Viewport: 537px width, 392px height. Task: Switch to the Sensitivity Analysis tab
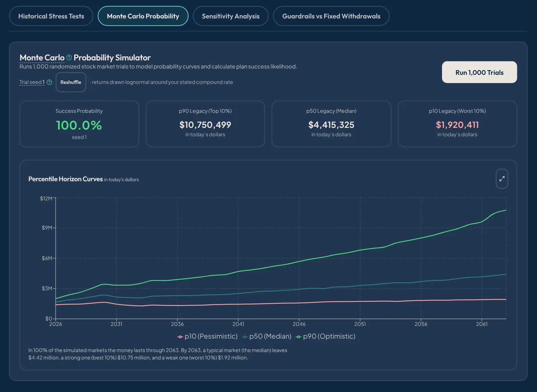click(231, 16)
